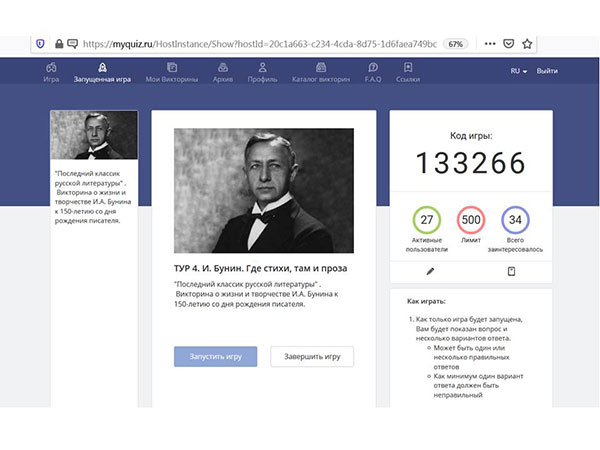Screen dimensions: 600x450
Task: Select the Bunin quiz thumbnail in left sidebar
Action: click(94, 135)
